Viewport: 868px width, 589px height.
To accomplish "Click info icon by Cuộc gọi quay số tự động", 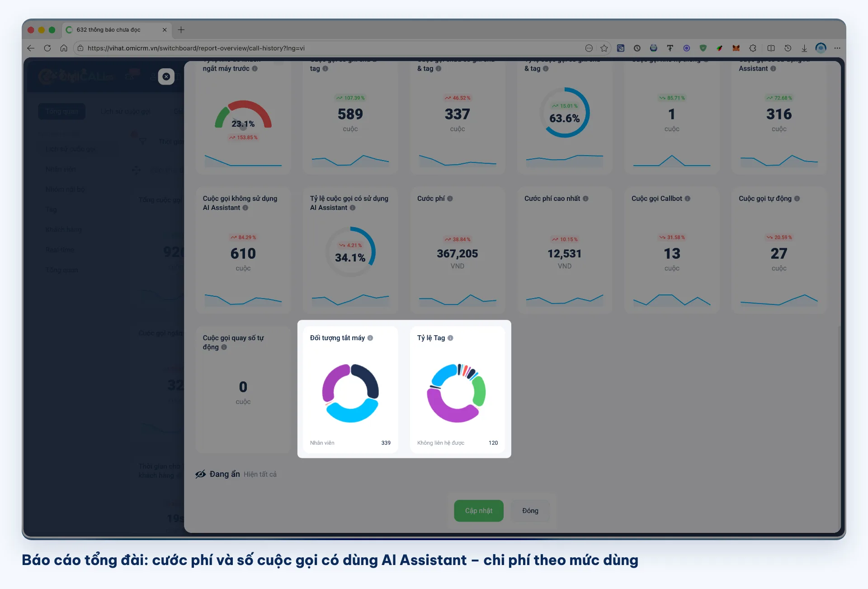I will [x=224, y=347].
